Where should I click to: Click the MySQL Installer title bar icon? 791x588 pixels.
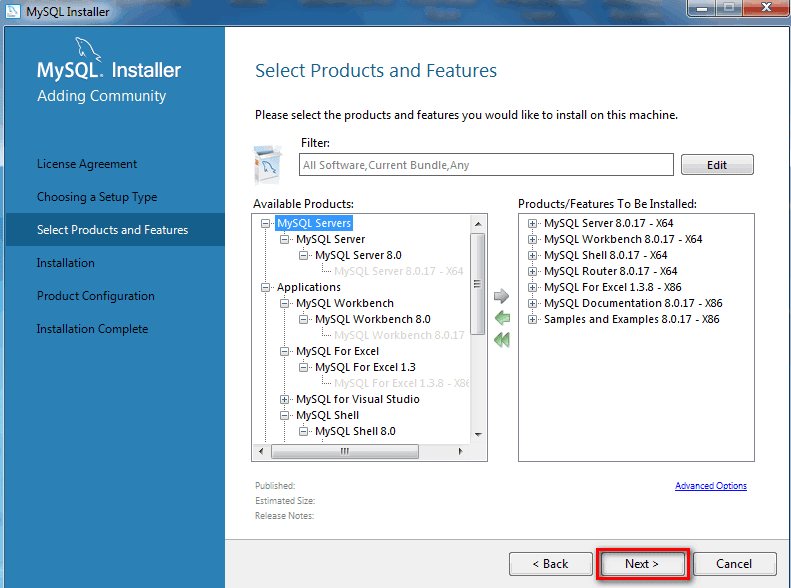point(13,11)
